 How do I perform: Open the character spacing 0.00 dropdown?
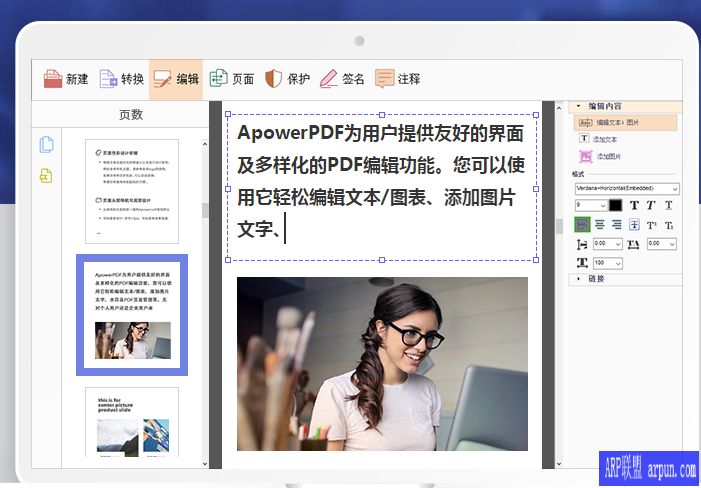[662, 244]
